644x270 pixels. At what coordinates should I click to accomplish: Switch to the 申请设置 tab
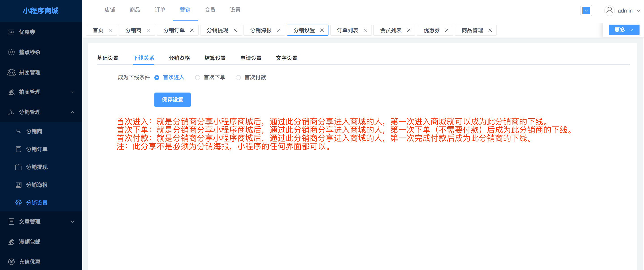(x=251, y=58)
